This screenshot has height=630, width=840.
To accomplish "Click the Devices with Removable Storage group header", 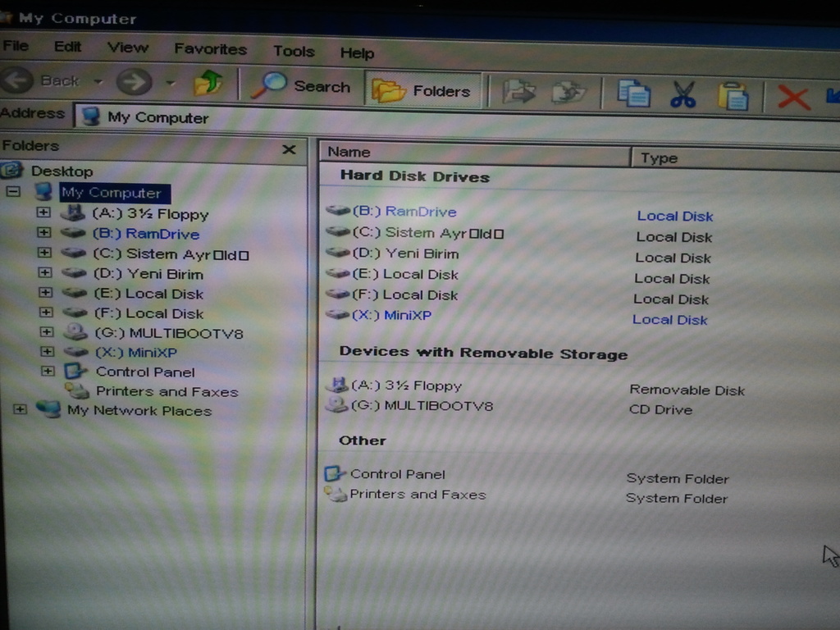I will [483, 353].
